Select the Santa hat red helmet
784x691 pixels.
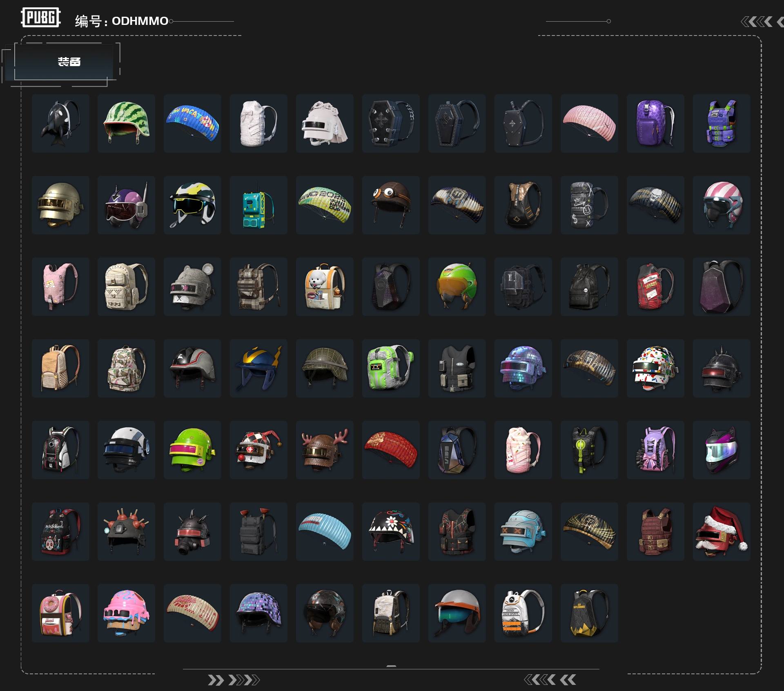tap(722, 531)
